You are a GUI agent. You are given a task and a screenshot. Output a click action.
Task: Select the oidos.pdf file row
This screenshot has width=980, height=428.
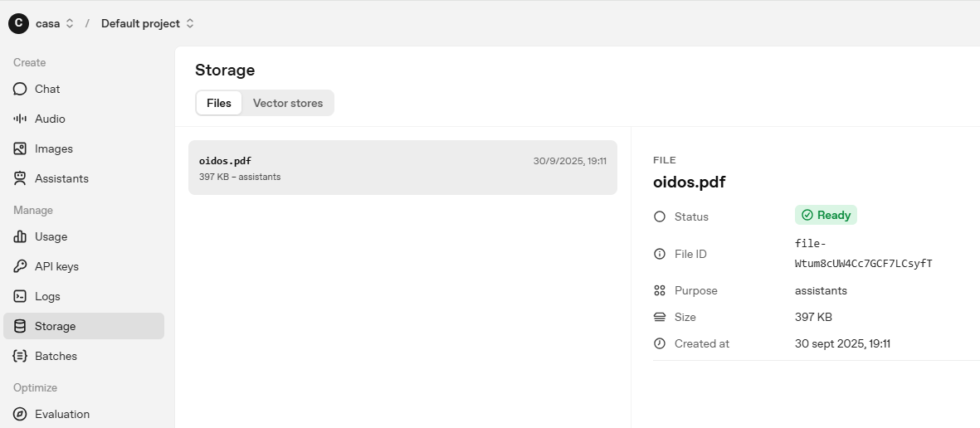pyautogui.click(x=402, y=168)
